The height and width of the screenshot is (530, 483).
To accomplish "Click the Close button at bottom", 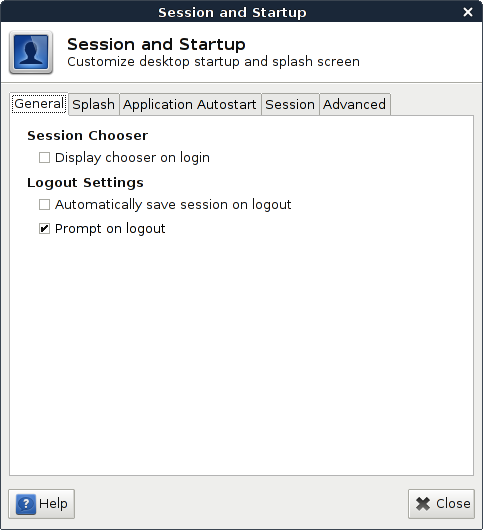I will pyautogui.click(x=441, y=504).
